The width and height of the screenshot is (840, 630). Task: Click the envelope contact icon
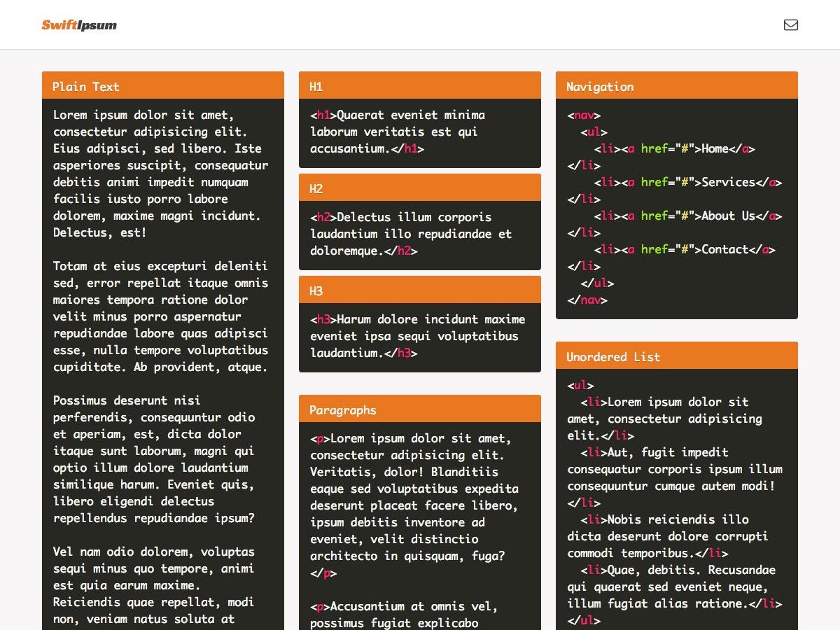(791, 24)
